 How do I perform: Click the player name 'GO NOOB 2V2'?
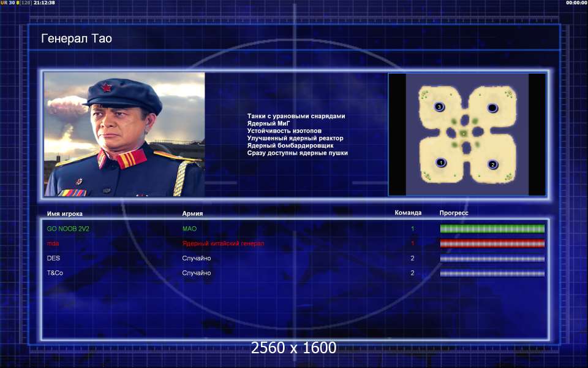pos(68,229)
